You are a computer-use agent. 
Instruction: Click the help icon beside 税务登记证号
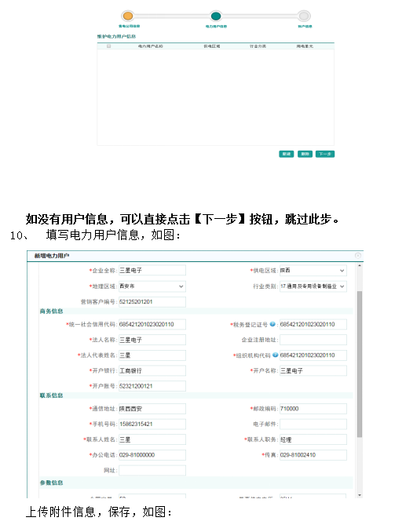pyautogui.click(x=272, y=324)
